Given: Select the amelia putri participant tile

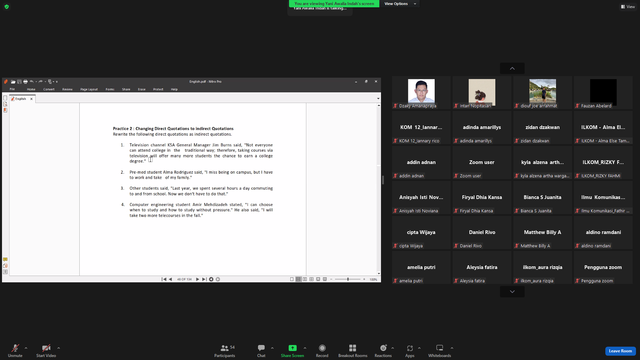Looking at the screenshot, I should coord(421,267).
